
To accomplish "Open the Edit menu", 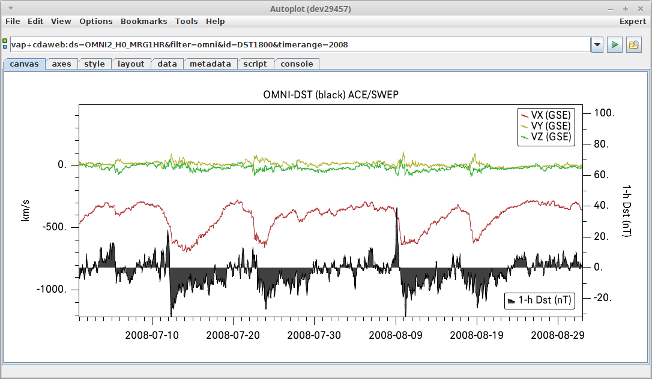I will (x=35, y=21).
